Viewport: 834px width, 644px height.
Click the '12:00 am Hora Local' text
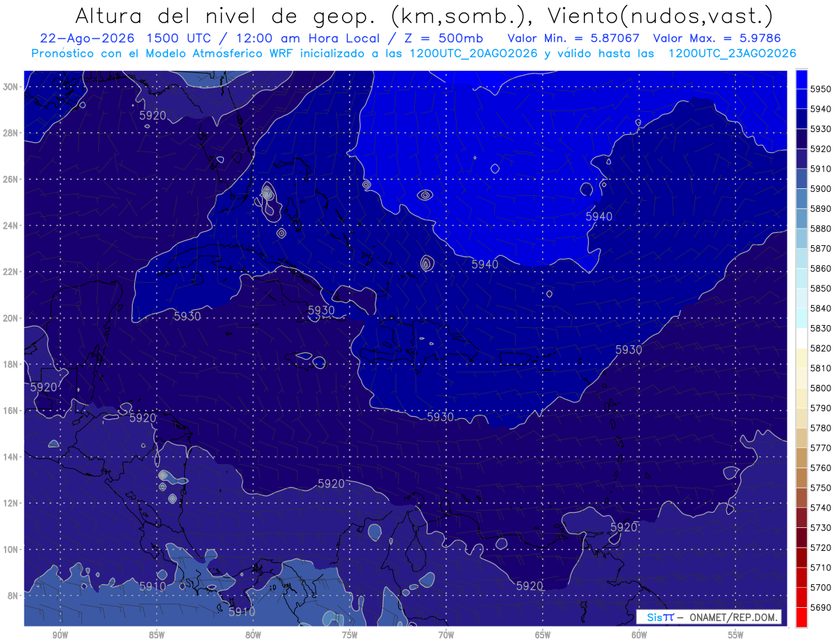point(306,38)
